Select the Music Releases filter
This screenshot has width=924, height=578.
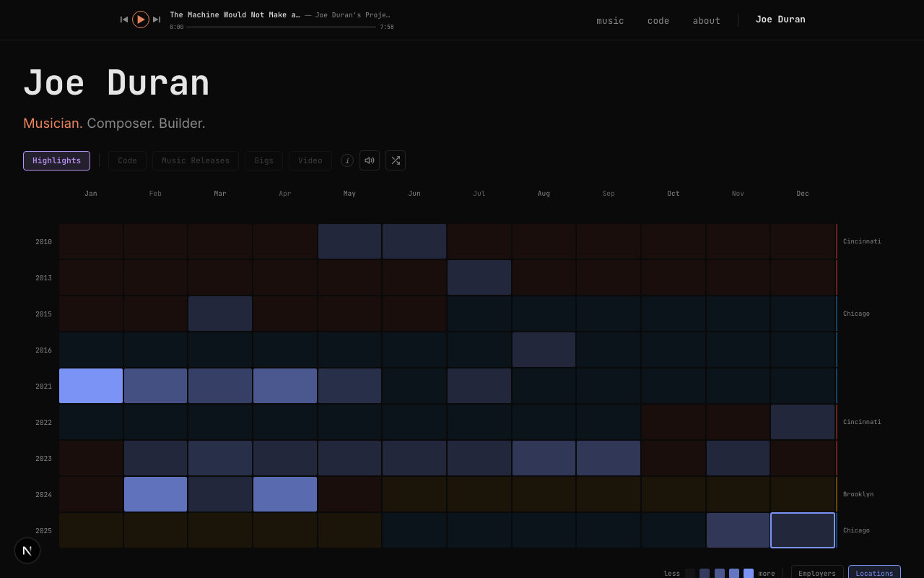(x=195, y=160)
